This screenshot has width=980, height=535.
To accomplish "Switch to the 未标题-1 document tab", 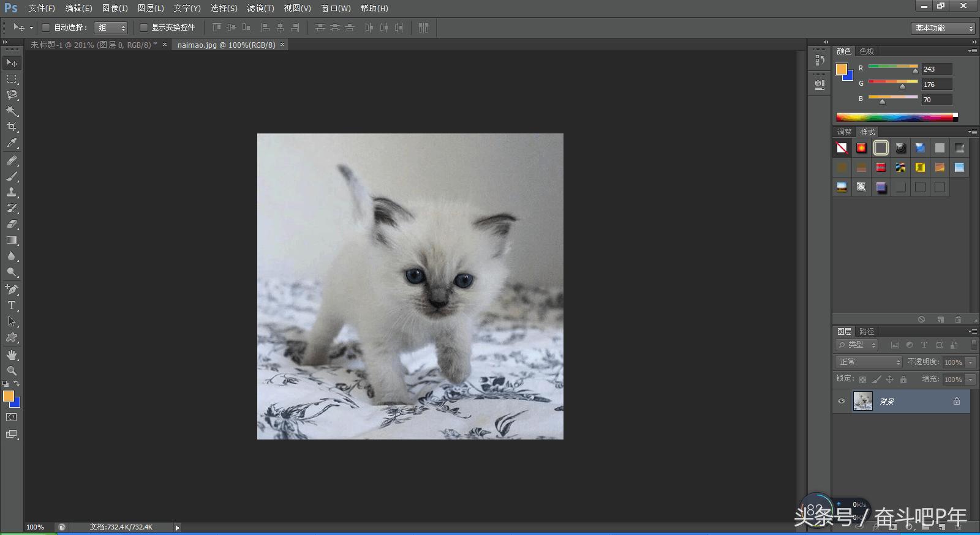I will point(93,45).
